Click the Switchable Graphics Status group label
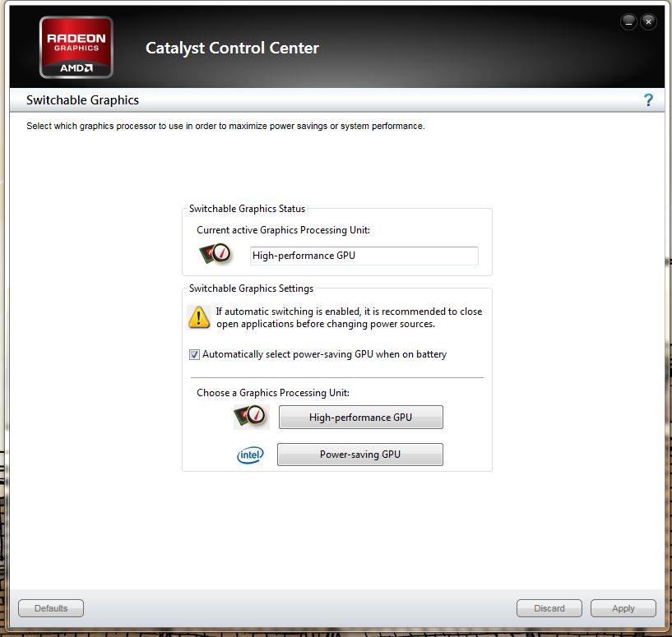672x637 pixels. pos(248,209)
